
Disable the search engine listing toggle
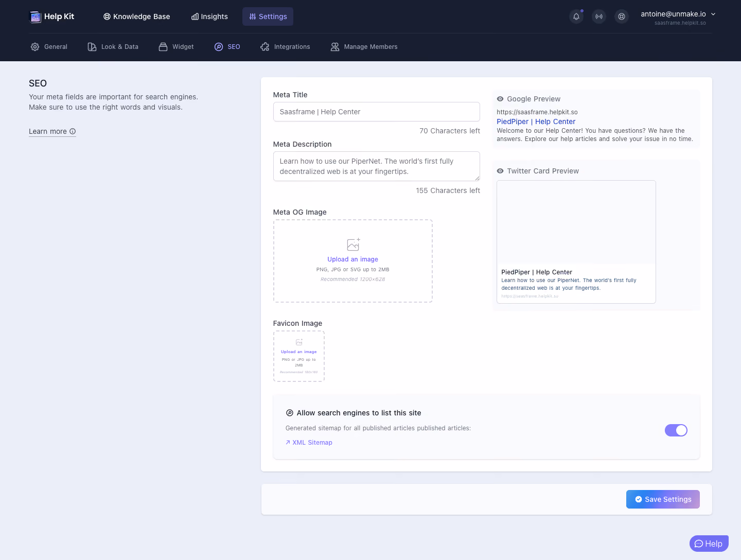(x=676, y=430)
